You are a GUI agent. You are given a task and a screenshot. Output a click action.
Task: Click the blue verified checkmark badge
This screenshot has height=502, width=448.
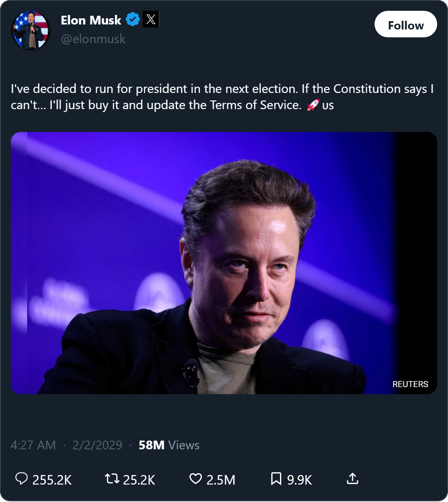[132, 19]
